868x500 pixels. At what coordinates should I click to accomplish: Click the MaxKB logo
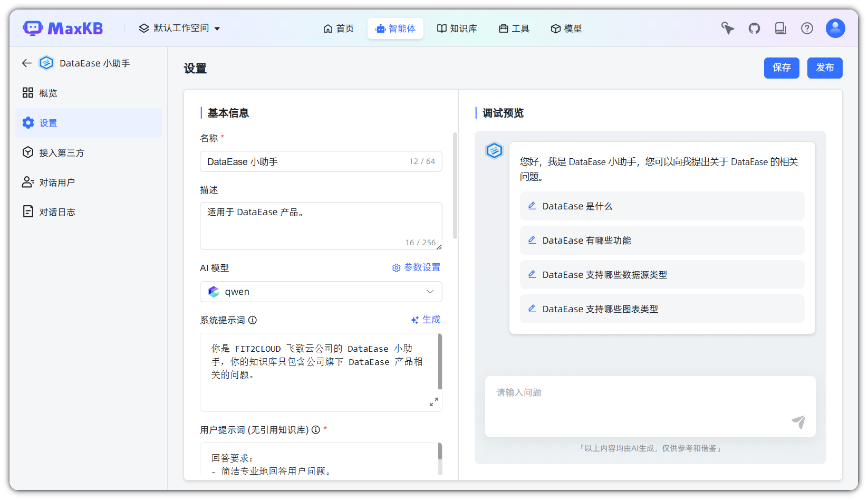(63, 28)
